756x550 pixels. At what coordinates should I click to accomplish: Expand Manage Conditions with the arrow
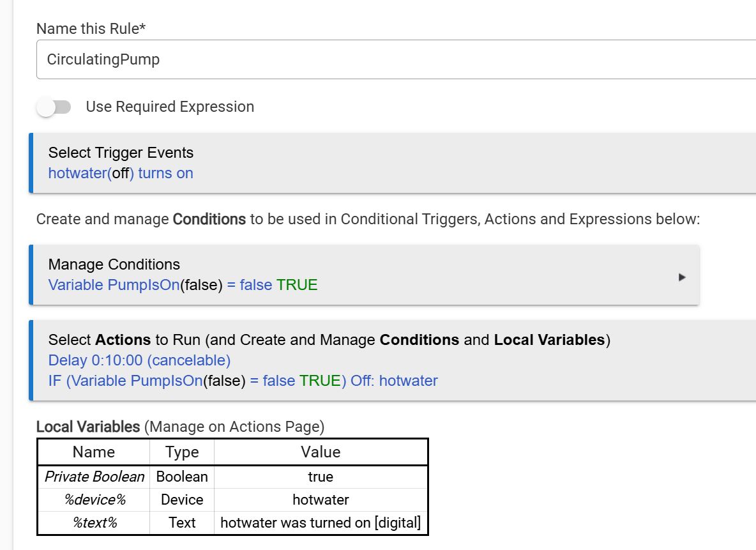tap(682, 277)
